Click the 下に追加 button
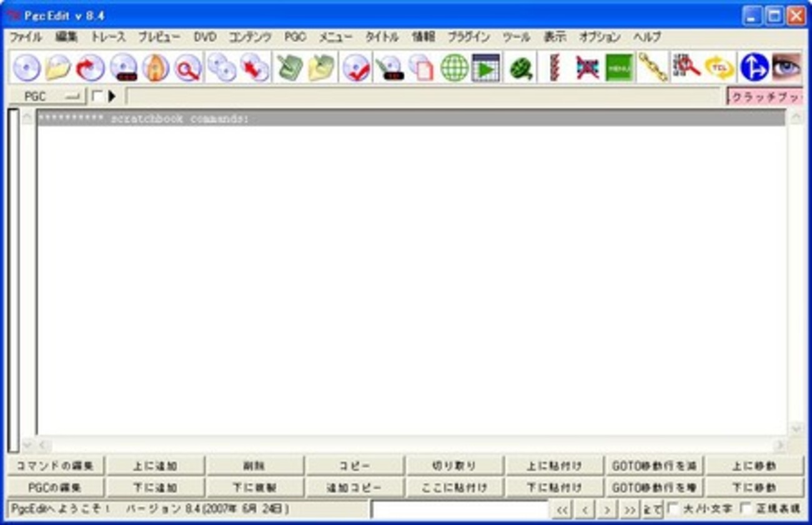 [155, 487]
